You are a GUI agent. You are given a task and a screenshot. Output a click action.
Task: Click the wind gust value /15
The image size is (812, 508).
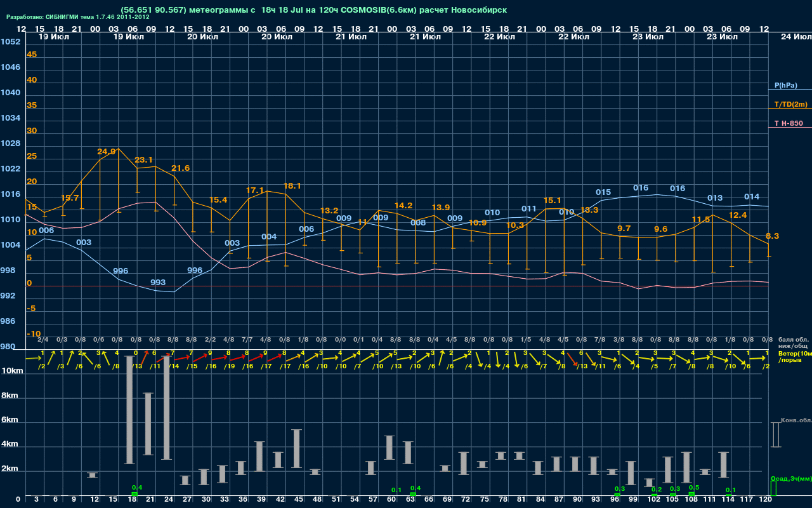(x=191, y=366)
